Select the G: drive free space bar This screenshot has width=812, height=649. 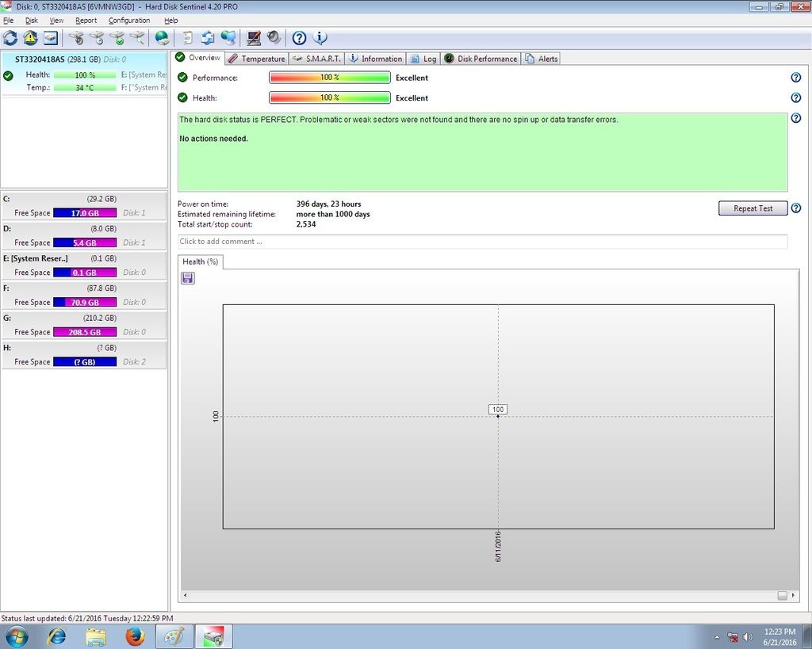pyautogui.click(x=84, y=332)
